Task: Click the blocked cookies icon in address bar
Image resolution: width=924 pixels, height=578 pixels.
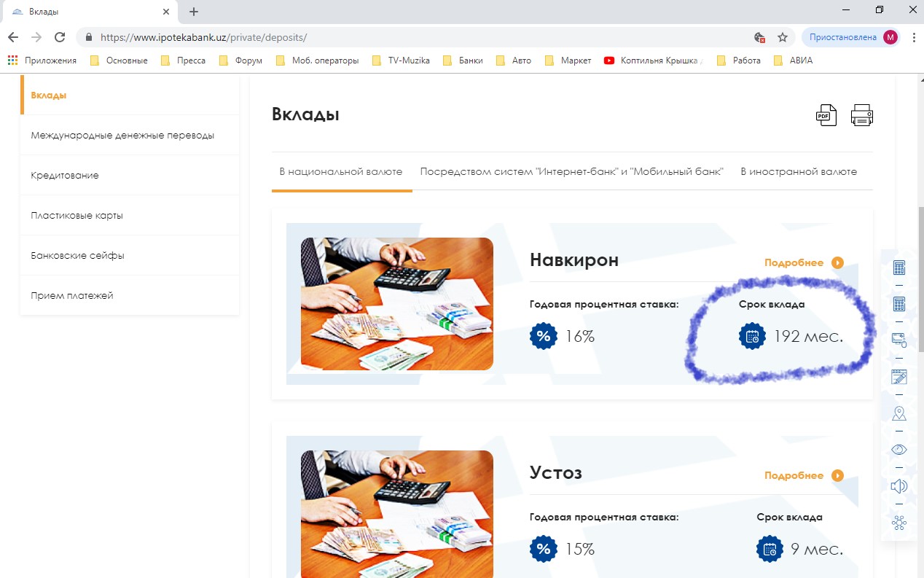Action: click(x=759, y=37)
